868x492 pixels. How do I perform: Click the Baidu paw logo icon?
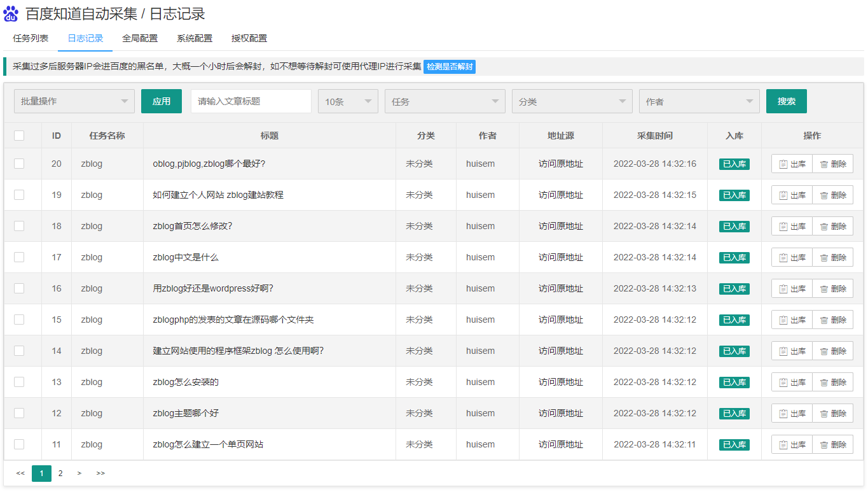pyautogui.click(x=11, y=13)
